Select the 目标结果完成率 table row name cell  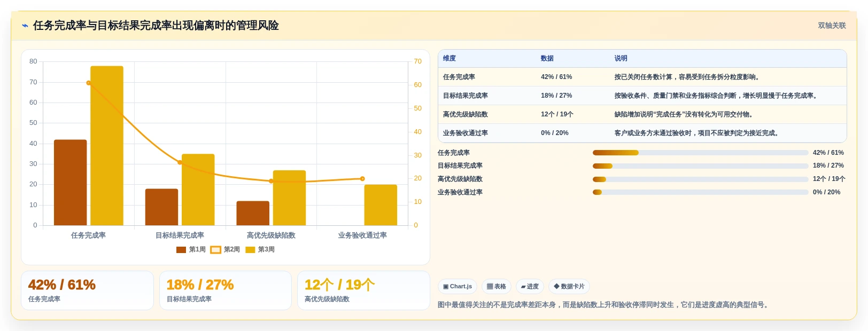click(x=487, y=96)
